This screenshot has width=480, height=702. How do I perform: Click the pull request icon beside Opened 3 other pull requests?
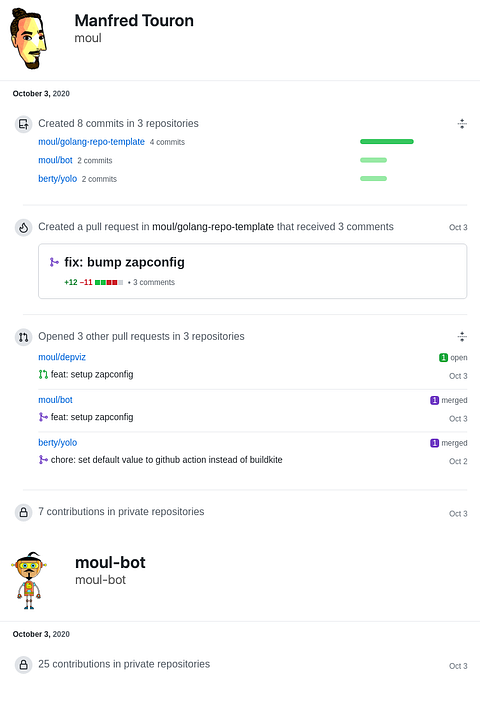pyautogui.click(x=23, y=337)
